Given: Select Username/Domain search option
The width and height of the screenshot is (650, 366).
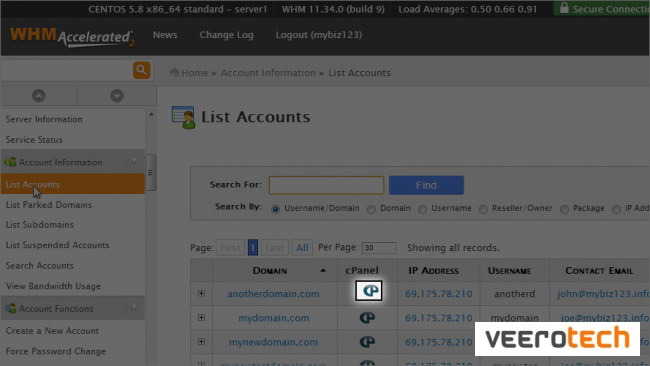Looking at the screenshot, I should 275,209.
